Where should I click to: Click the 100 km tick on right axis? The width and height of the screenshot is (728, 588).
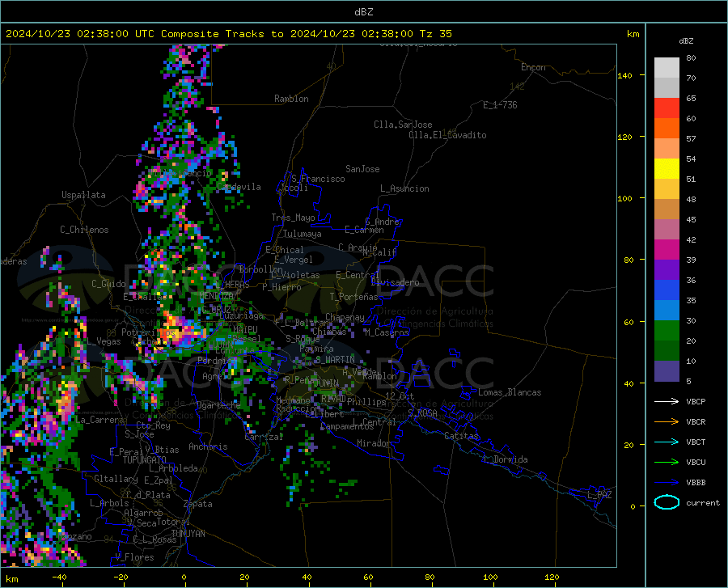[x=624, y=199]
